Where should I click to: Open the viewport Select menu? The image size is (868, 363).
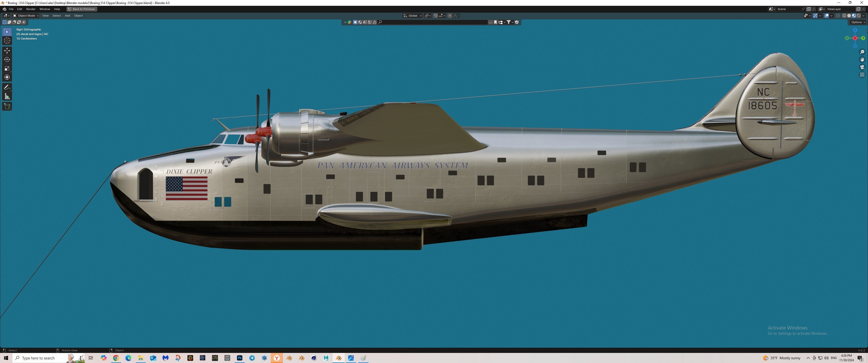coord(57,16)
